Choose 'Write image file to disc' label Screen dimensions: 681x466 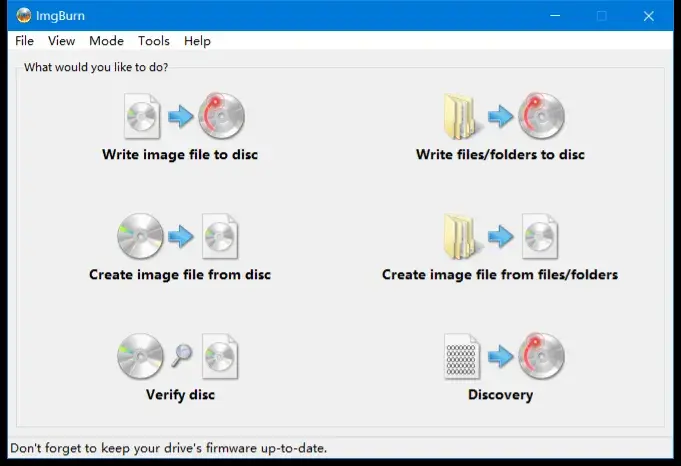pyautogui.click(x=180, y=155)
